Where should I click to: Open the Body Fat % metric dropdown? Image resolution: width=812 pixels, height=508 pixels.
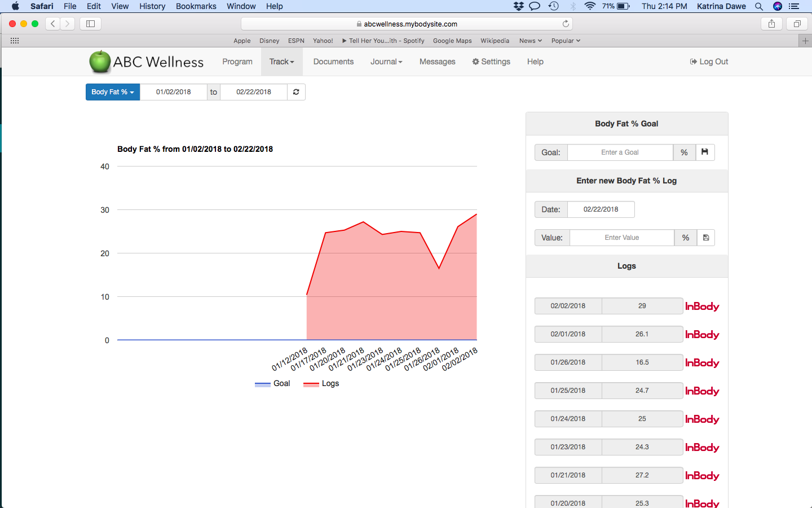pos(113,92)
